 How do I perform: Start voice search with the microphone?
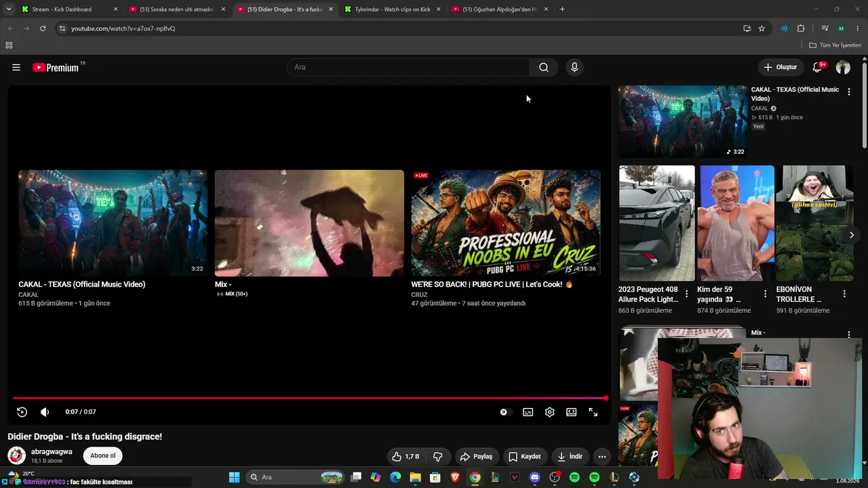pyautogui.click(x=574, y=67)
